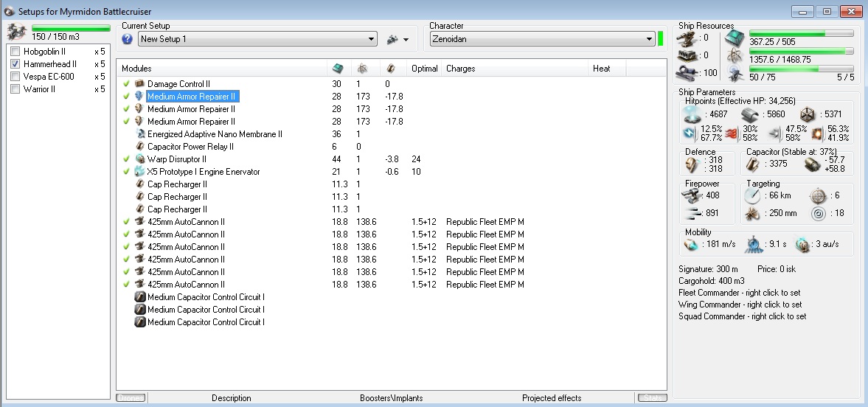Click the powergrid usage progress bar
The height and width of the screenshot is (407, 868).
coord(802,51)
